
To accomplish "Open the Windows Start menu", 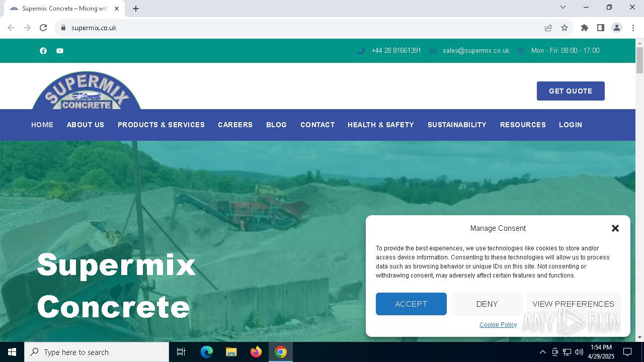I will coord(12,352).
